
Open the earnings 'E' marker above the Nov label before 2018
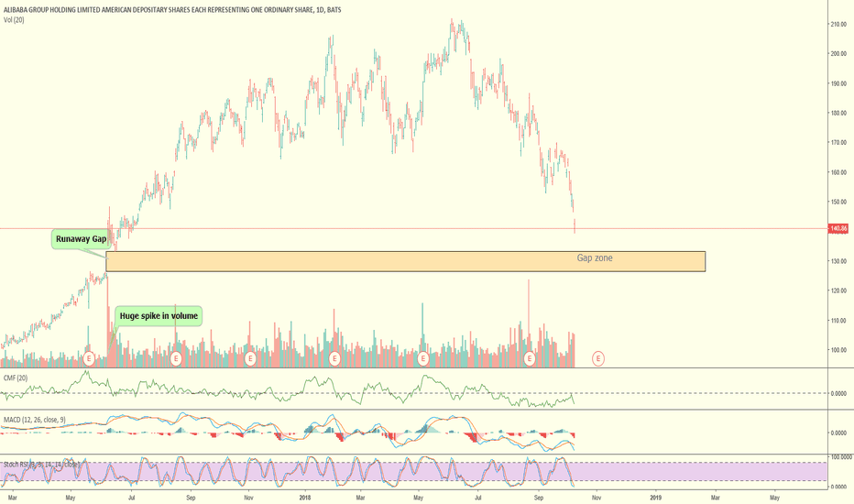click(x=250, y=358)
